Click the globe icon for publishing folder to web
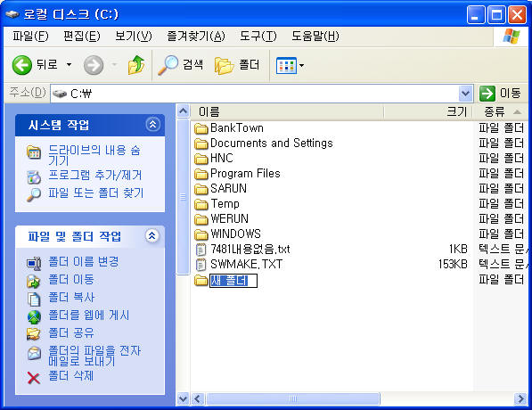The height and width of the screenshot is (410, 532). click(34, 316)
